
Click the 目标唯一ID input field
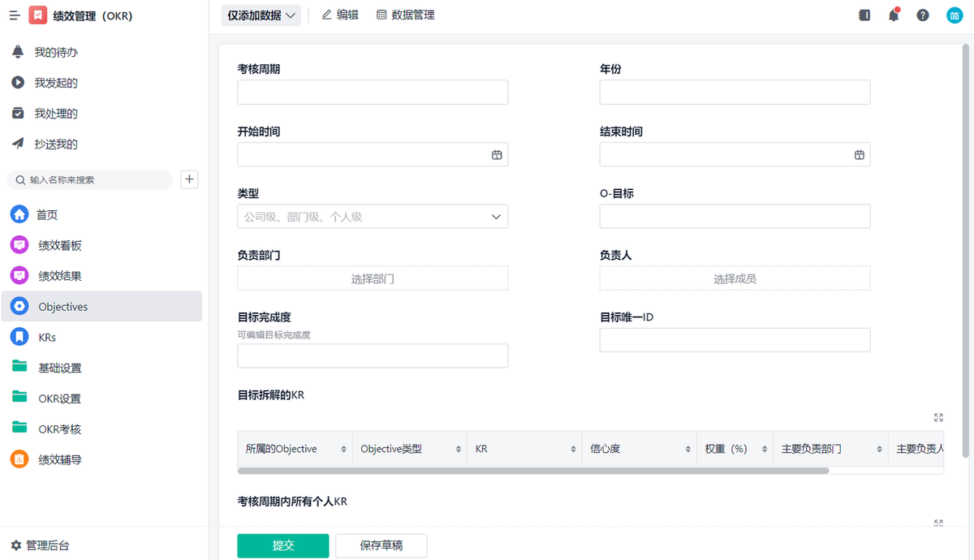[x=735, y=340]
